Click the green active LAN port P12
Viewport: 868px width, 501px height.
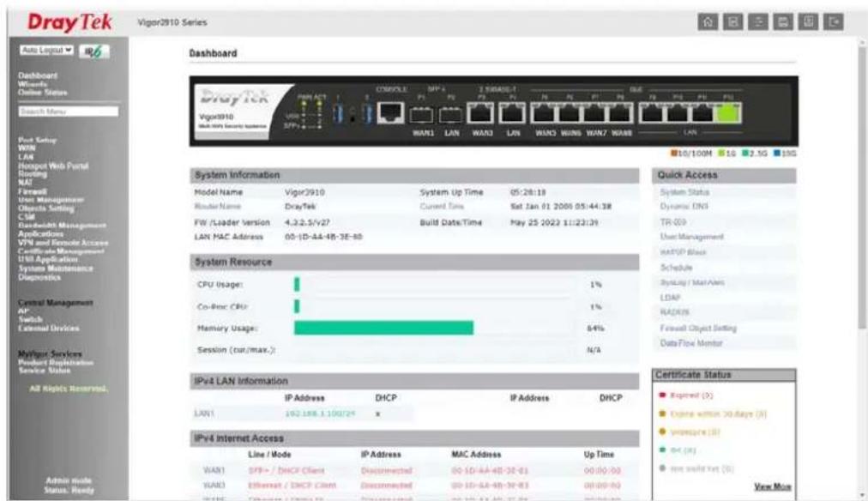coord(728,113)
